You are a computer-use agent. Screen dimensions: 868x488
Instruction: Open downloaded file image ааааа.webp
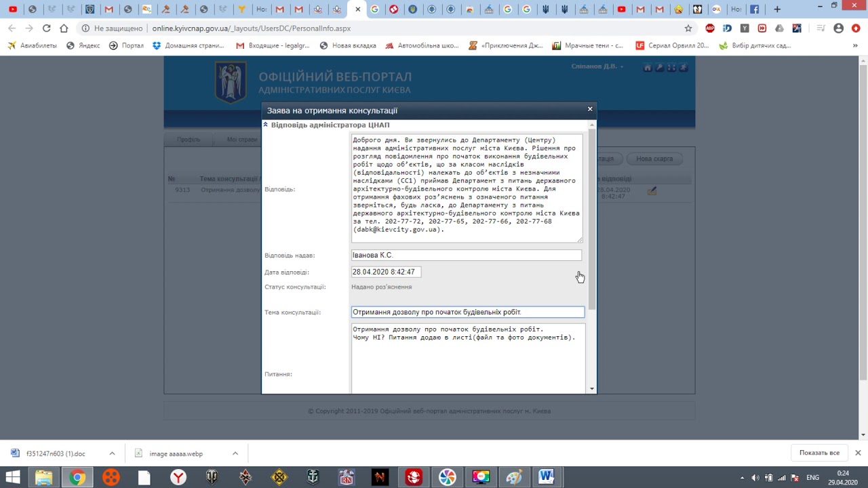(176, 453)
